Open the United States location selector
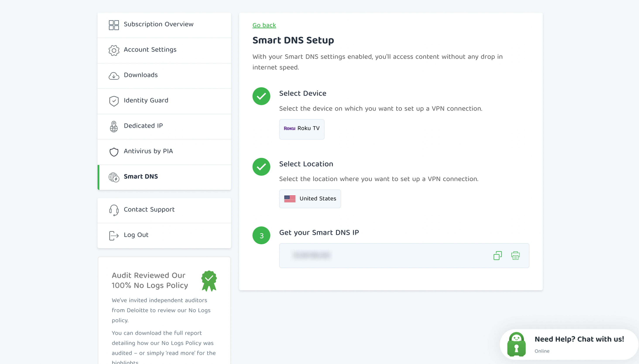Screen dimensions: 639x364 coord(310,199)
